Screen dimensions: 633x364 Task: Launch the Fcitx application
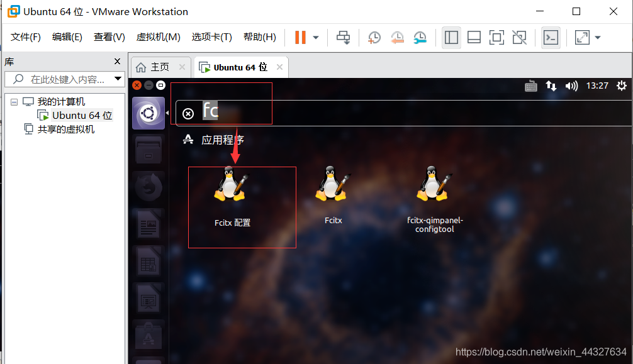click(x=333, y=196)
